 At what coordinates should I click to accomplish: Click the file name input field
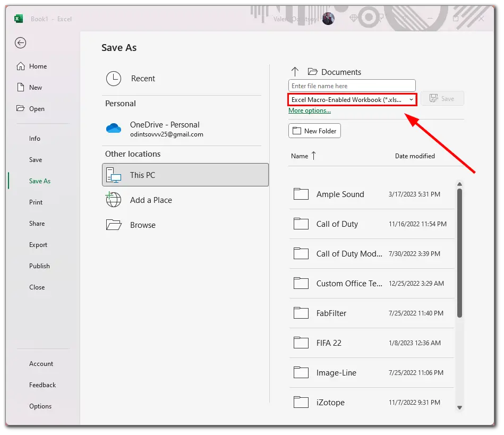352,86
